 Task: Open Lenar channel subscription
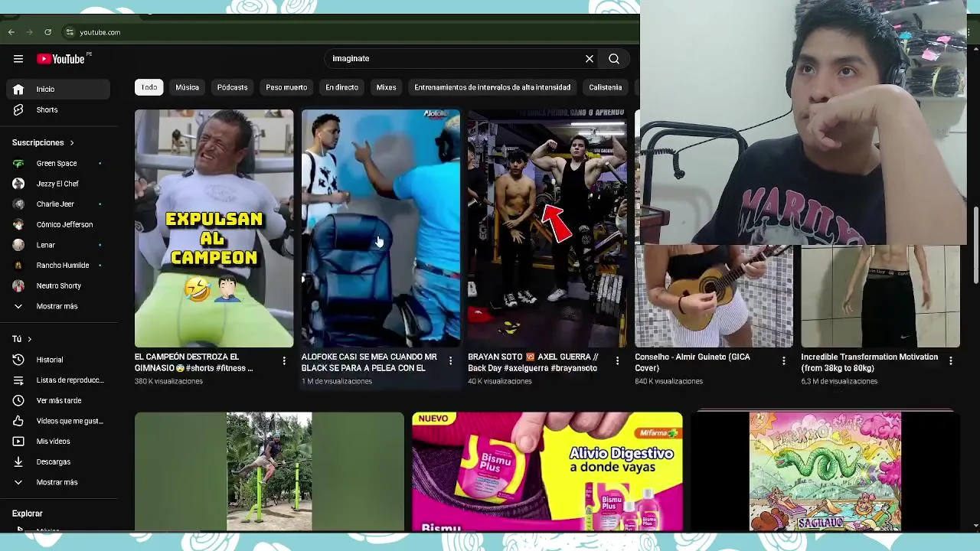point(58,245)
